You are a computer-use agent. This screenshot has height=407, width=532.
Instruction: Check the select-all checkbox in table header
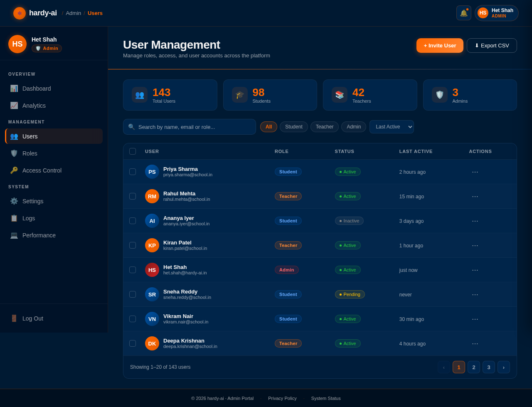tap(132, 151)
